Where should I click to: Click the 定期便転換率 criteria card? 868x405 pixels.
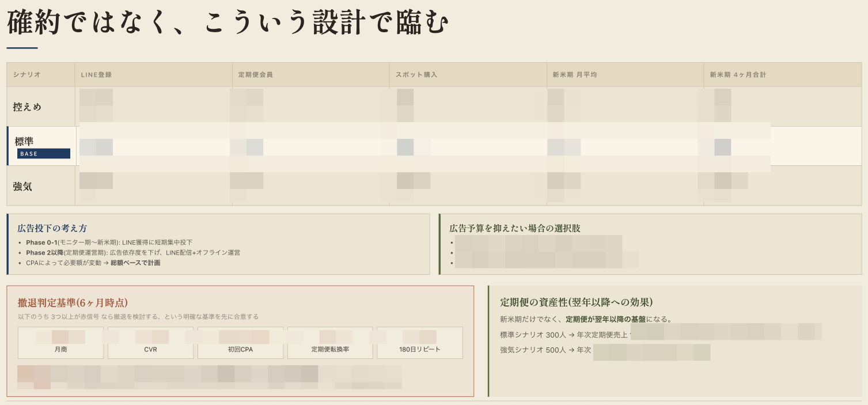pyautogui.click(x=330, y=343)
